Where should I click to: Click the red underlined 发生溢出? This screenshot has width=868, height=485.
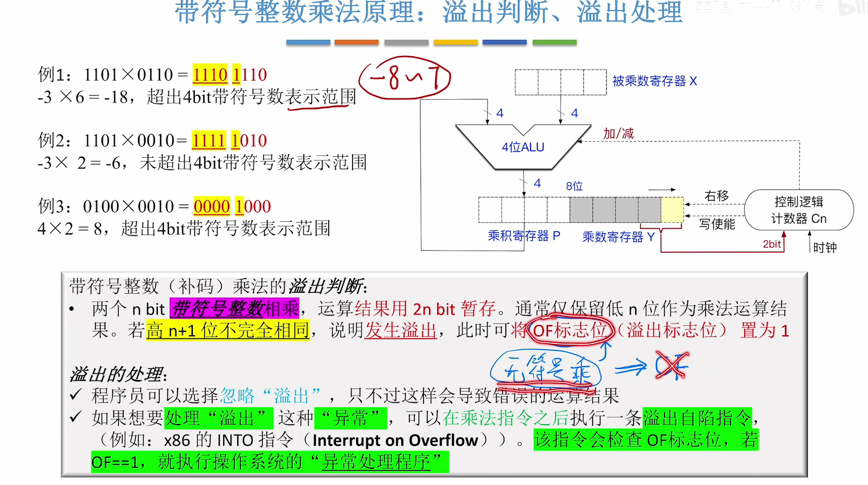(x=401, y=331)
